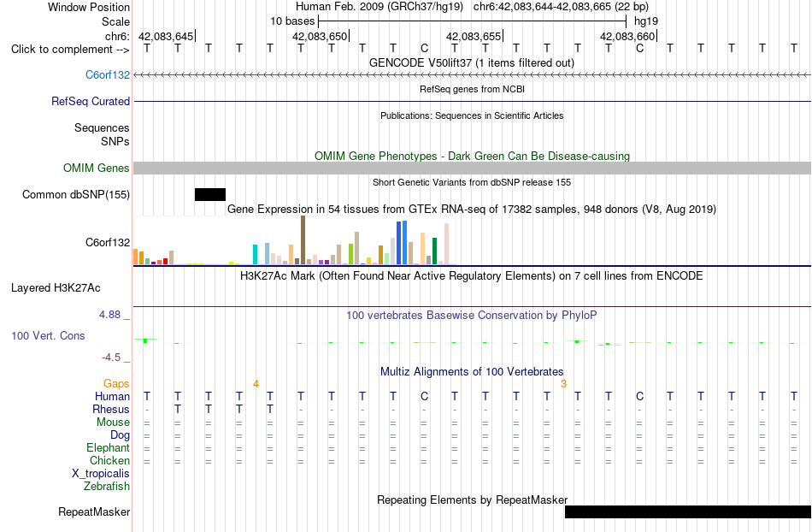Click the C6orf132 GENCODE track label

[x=107, y=75]
